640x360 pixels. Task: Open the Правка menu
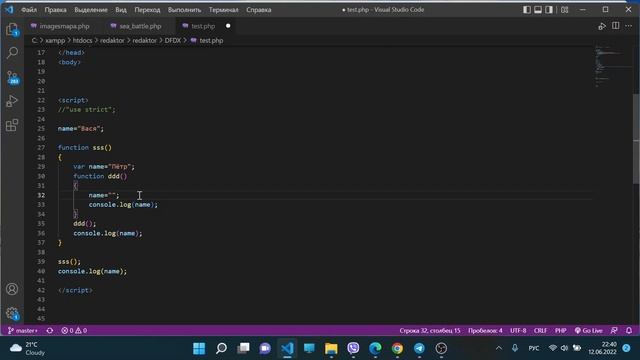tap(55, 9)
